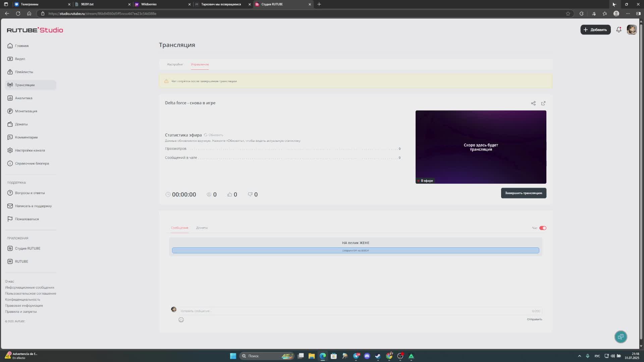The image size is (644, 362).
Task: Open Discord from Windows taskbar
Action: 367,356
